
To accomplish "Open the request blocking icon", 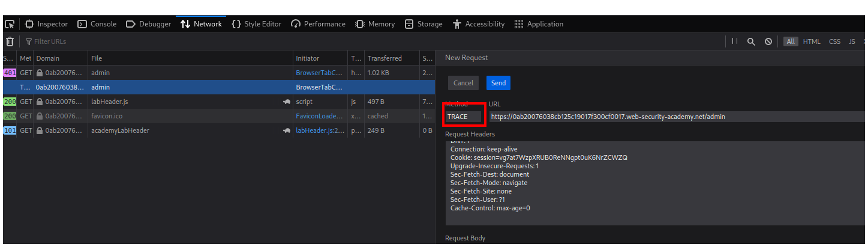I will [x=768, y=41].
